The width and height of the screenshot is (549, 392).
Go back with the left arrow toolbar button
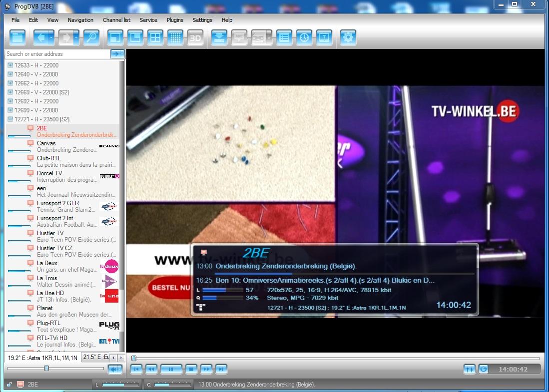(x=41, y=37)
